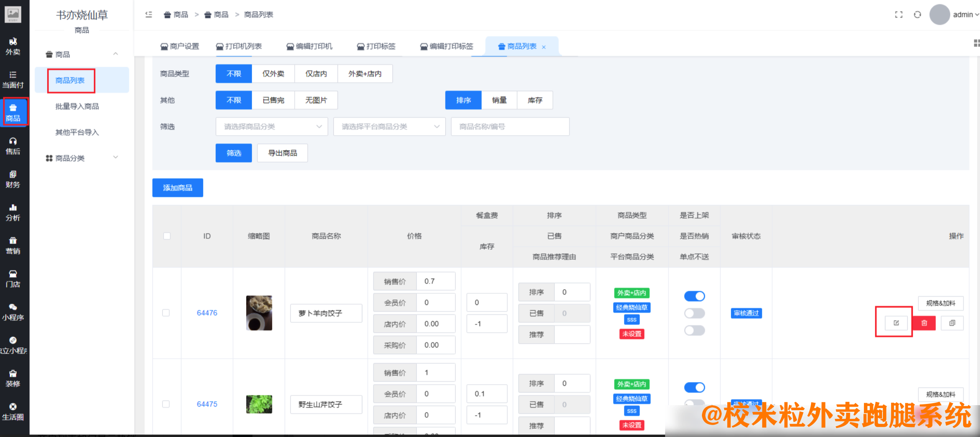
Task: Select the 财务 icon in sidebar
Action: (14, 180)
